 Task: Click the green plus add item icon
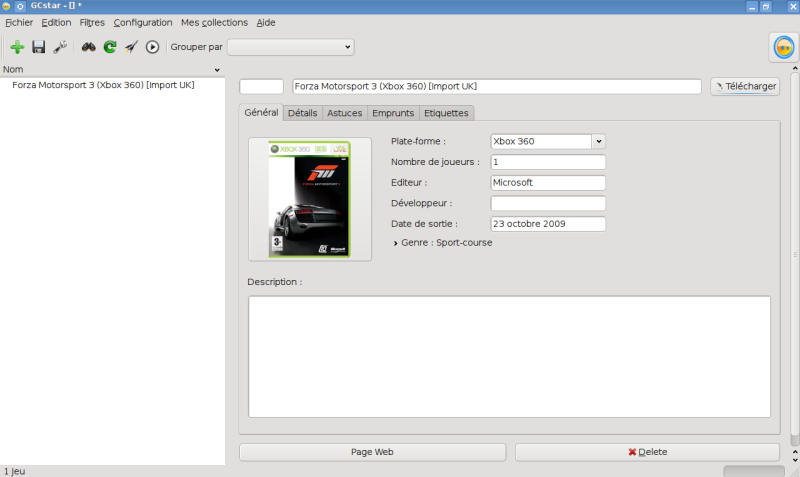[x=17, y=47]
